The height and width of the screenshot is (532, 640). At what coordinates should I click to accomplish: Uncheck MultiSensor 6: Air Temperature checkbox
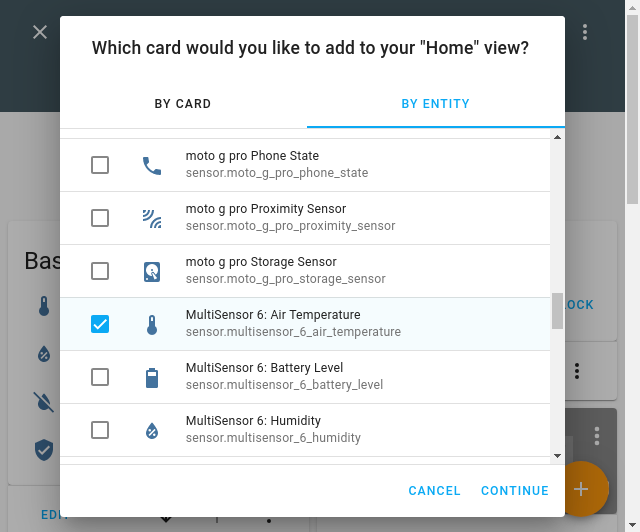point(100,324)
